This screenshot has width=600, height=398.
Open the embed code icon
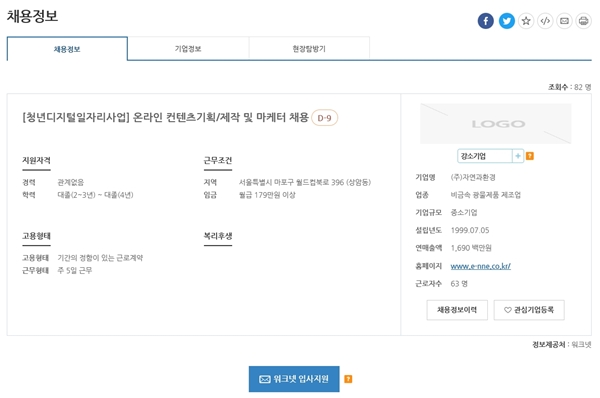[545, 21]
